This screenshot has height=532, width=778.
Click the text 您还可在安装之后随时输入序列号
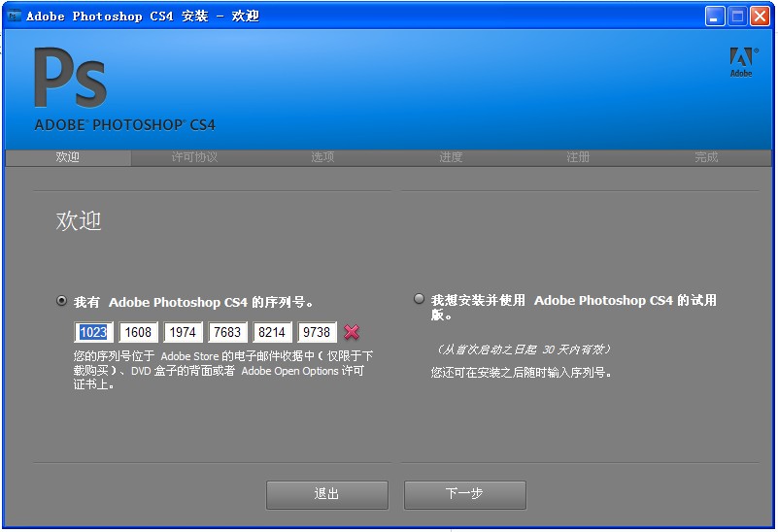coord(521,373)
